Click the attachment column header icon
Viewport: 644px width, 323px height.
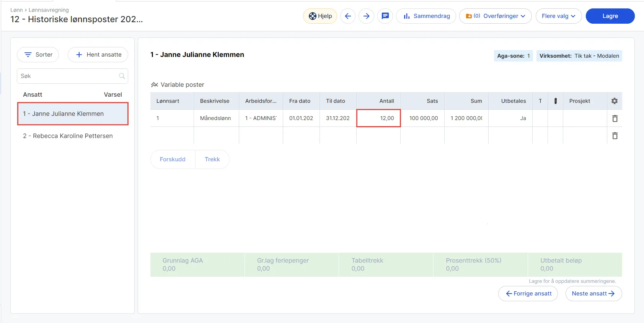click(x=555, y=101)
